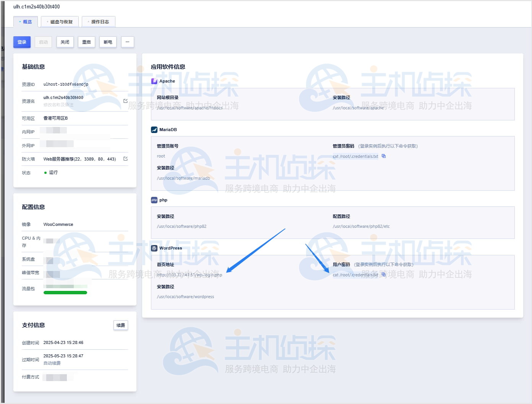Click the blue 登录 button
Viewport: 532px width, 404px height.
(22, 42)
